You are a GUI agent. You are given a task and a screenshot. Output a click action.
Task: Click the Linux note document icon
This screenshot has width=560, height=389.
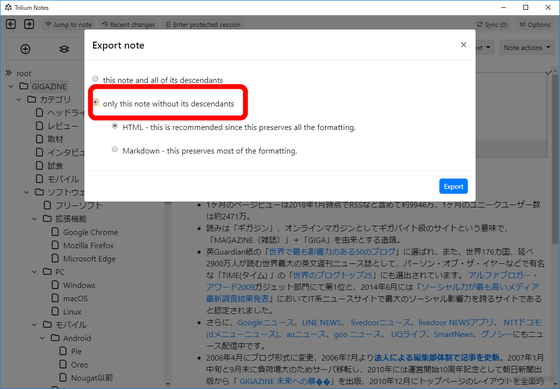point(55,311)
